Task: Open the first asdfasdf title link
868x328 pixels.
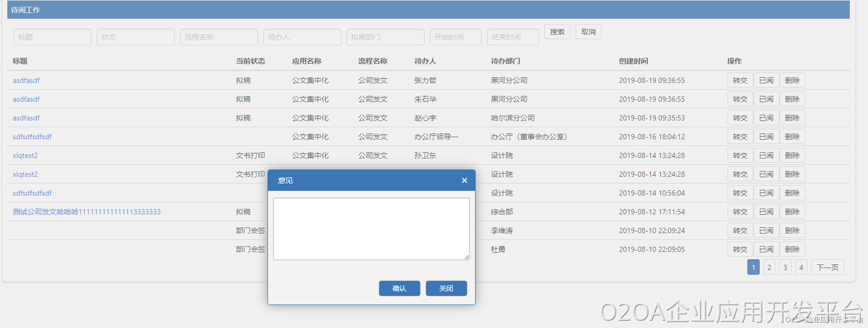Action: [26, 81]
